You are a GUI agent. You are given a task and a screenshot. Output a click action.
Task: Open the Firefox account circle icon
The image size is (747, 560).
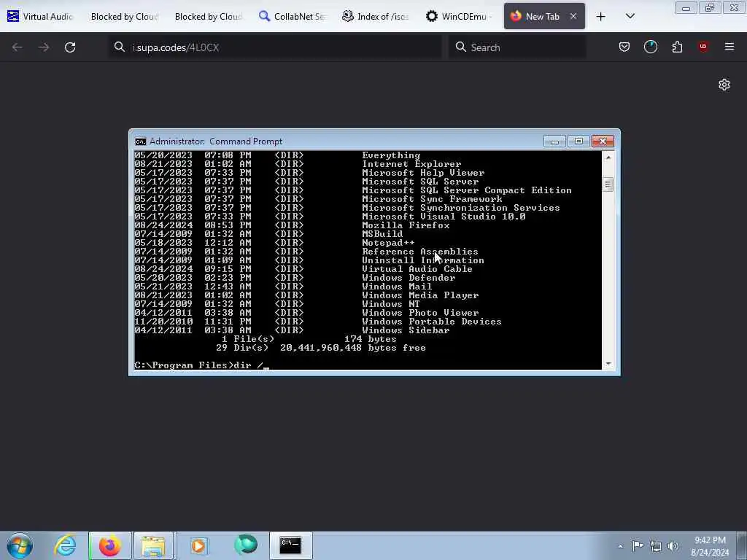tap(650, 47)
